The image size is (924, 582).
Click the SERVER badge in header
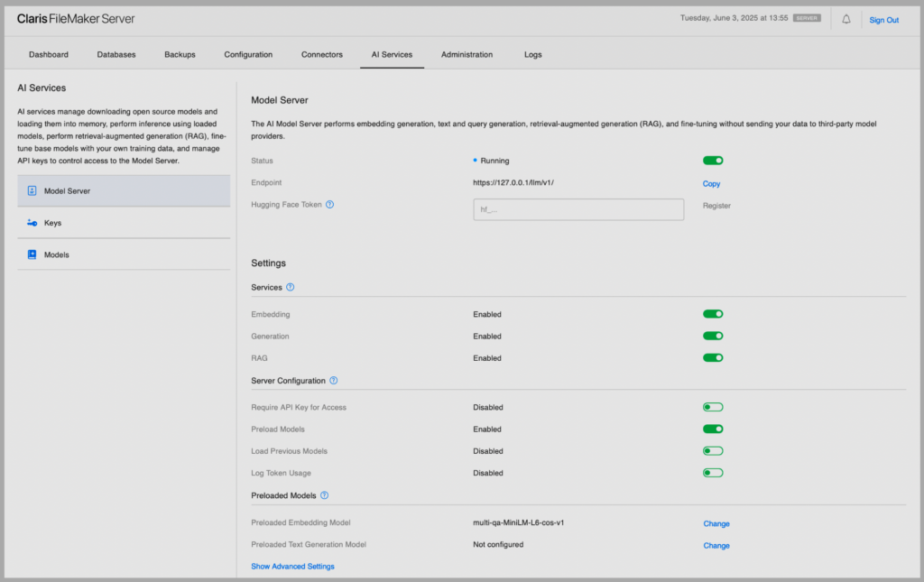[x=807, y=18]
